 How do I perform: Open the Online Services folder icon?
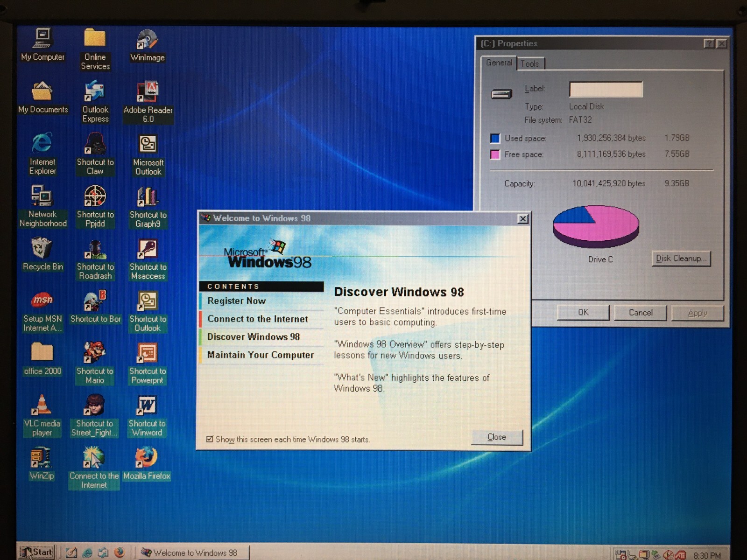[95, 49]
